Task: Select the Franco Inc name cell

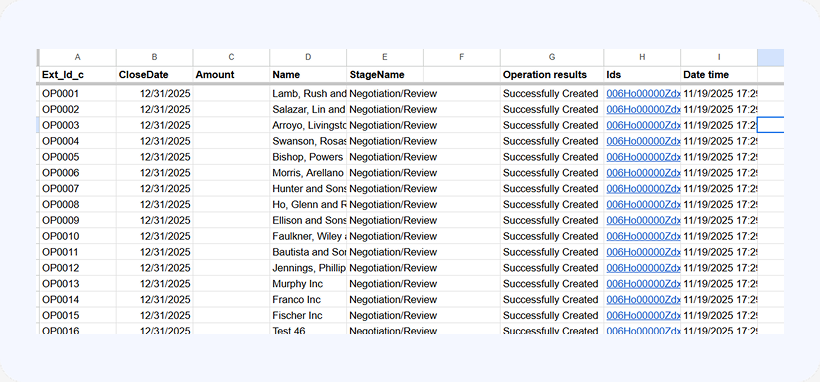Action: pos(308,300)
